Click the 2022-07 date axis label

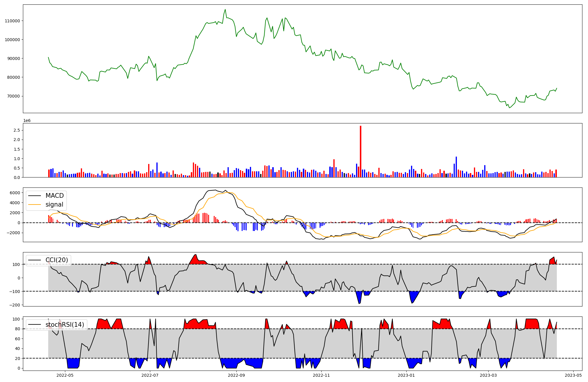coord(150,375)
